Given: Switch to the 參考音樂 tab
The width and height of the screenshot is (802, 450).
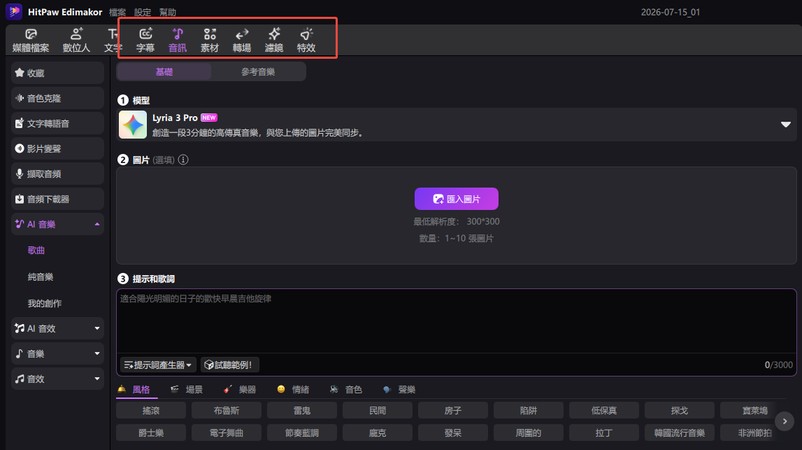Looking at the screenshot, I should (258, 72).
